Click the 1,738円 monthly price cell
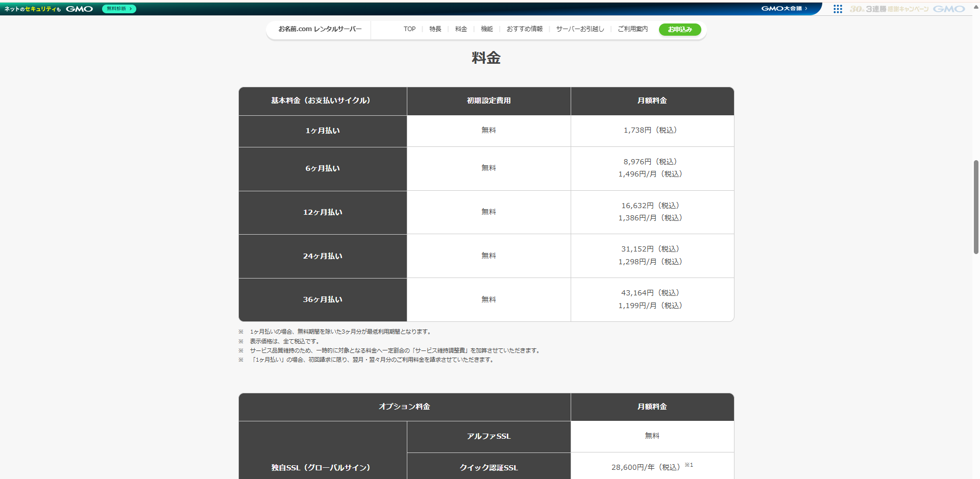 (652, 131)
